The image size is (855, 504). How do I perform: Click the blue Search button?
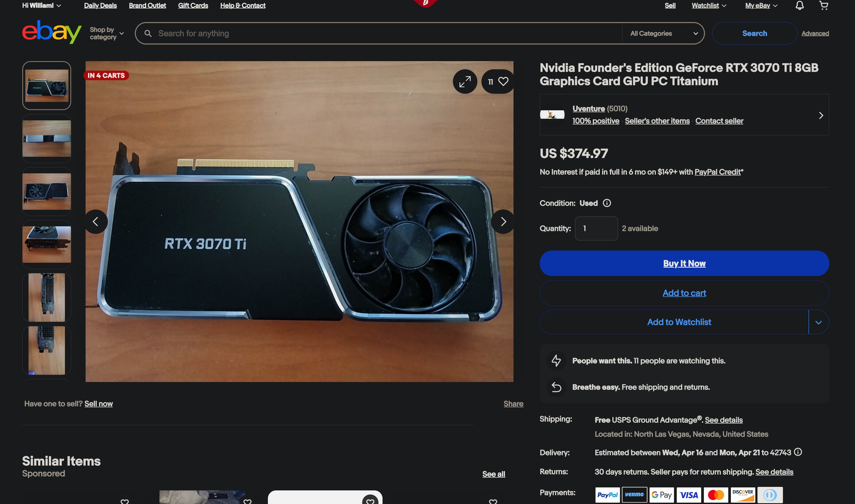click(754, 33)
